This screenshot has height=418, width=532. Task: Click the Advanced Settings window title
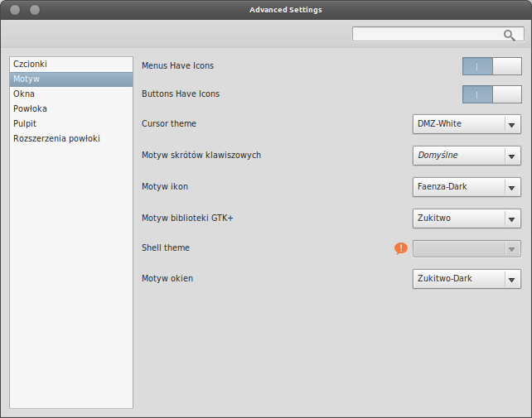pyautogui.click(x=286, y=10)
